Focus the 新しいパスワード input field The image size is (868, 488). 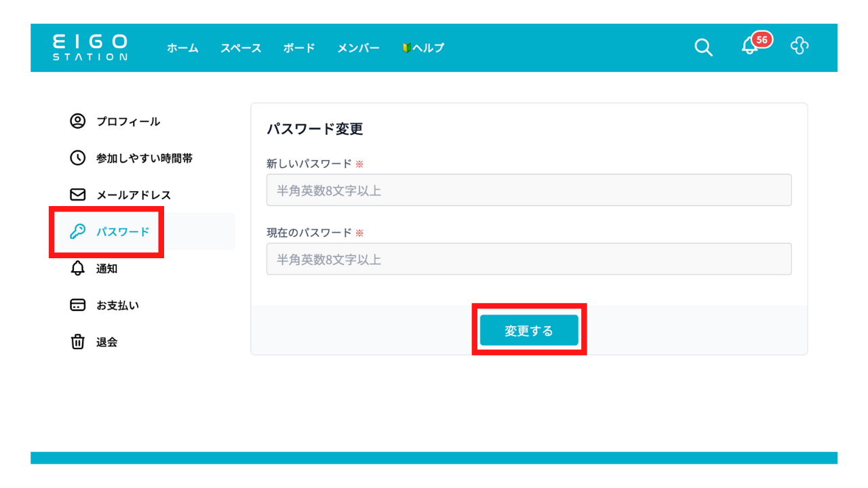point(528,190)
